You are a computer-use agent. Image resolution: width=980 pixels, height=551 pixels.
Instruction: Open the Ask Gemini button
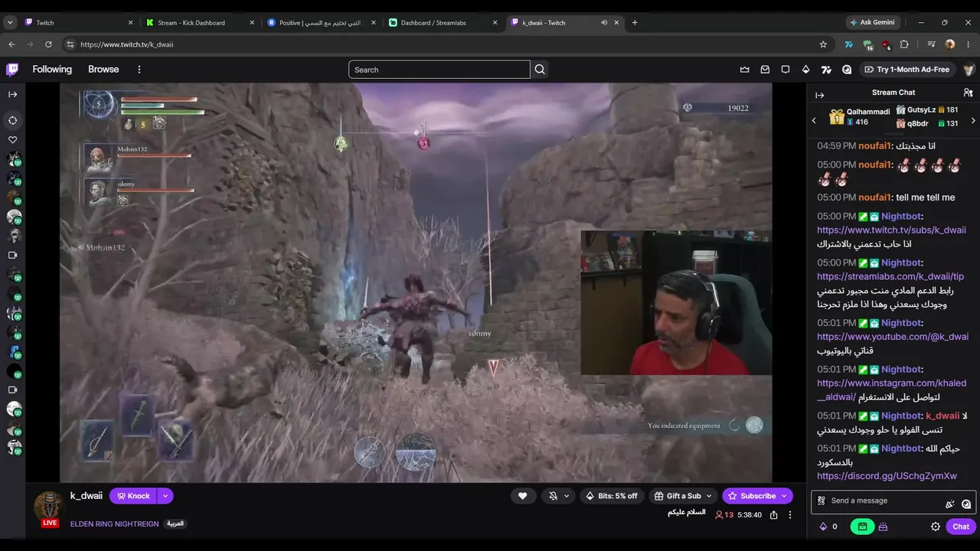(873, 23)
